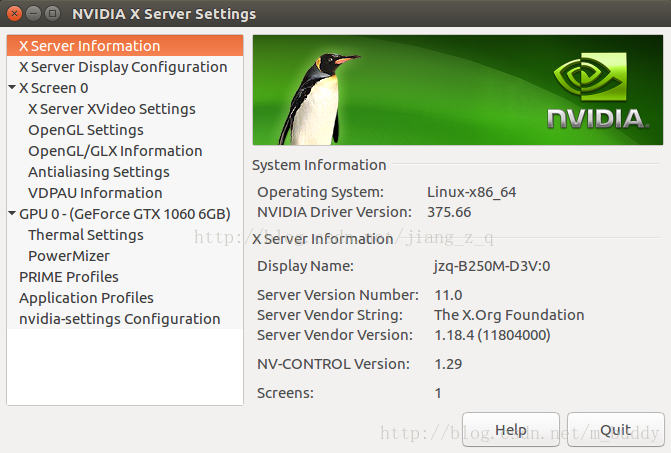Select the X Screen 0 entry
This screenshot has height=453, width=671.
pos(53,88)
